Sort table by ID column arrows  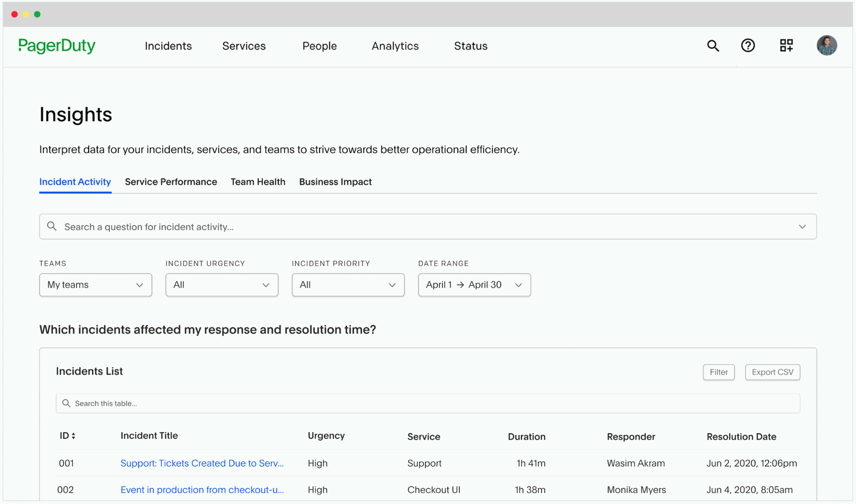pos(74,436)
